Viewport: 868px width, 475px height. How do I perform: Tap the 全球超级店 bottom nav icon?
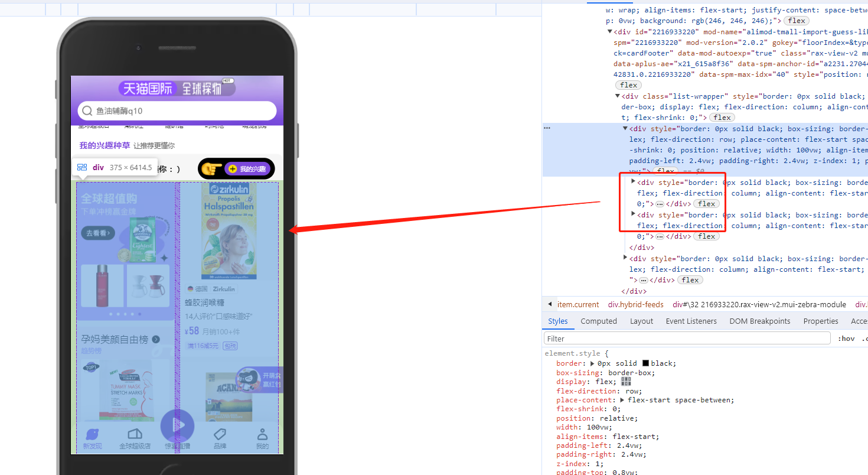(x=135, y=434)
